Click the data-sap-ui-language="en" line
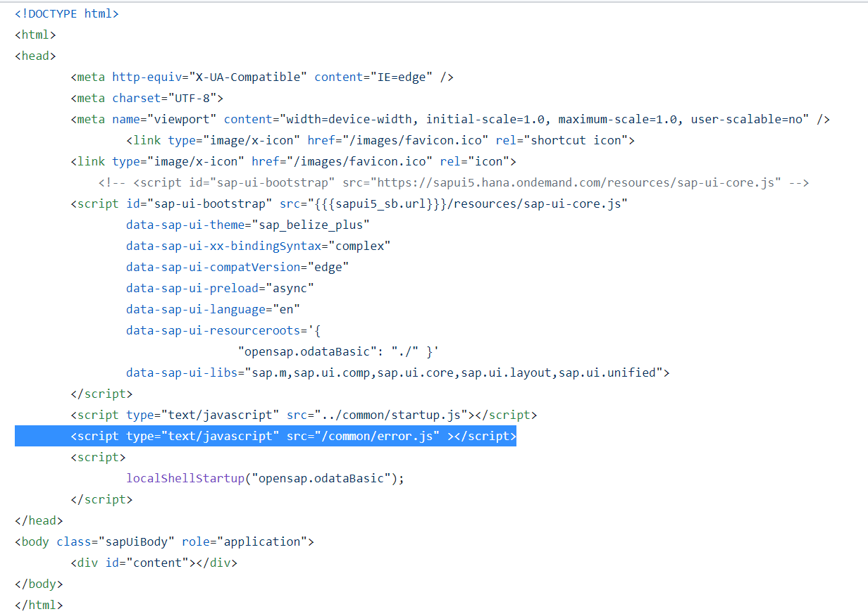This screenshot has height=614, width=868. pyautogui.click(x=213, y=309)
